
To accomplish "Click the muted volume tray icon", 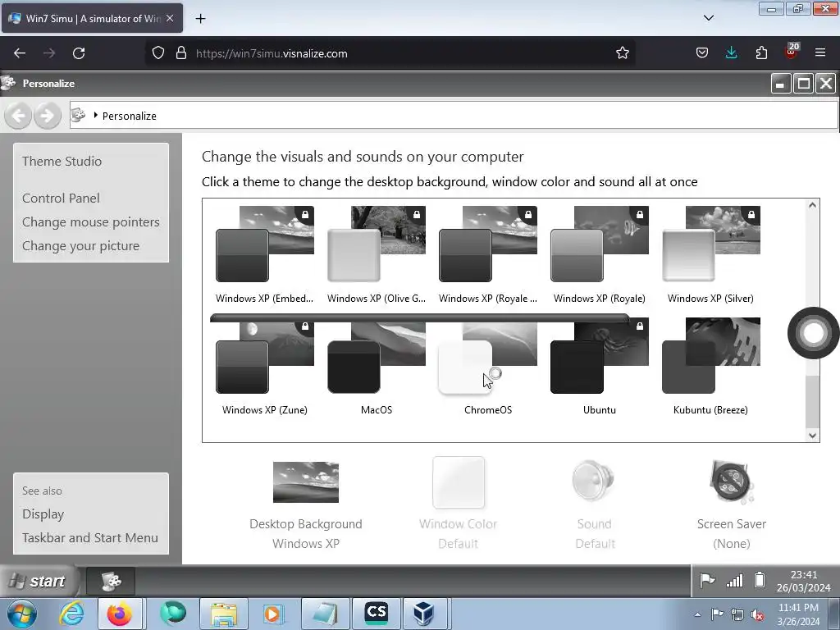I will pos(757,615).
